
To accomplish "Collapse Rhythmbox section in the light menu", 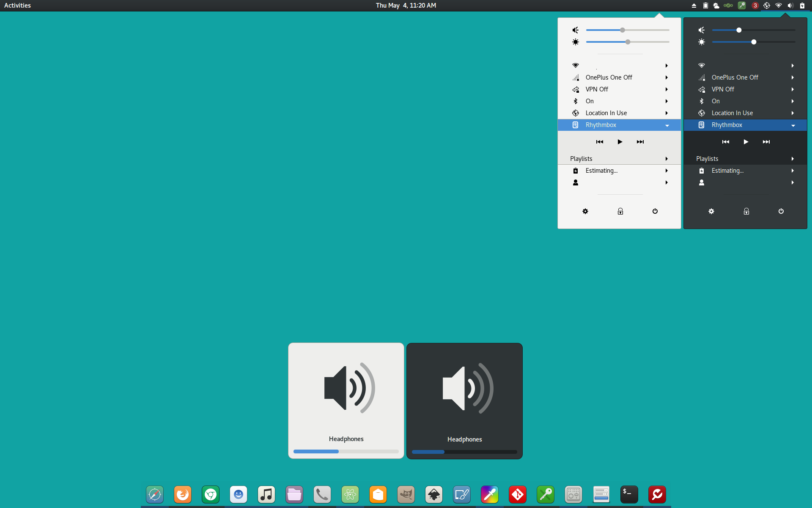I will 619,125.
